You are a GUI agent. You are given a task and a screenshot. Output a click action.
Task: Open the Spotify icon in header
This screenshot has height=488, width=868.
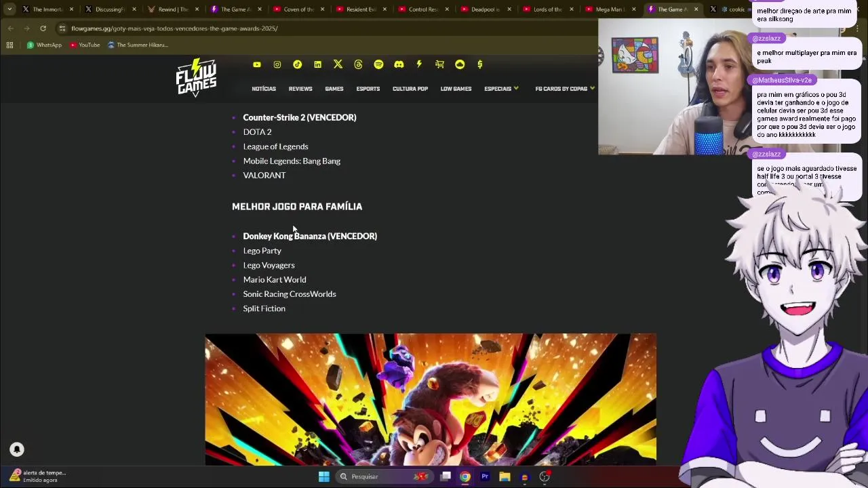378,64
